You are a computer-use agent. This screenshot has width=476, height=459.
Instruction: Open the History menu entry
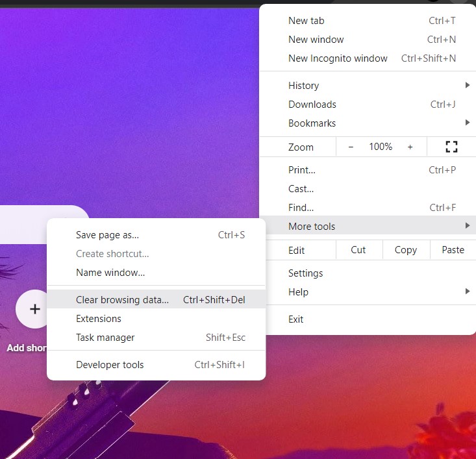coord(368,86)
